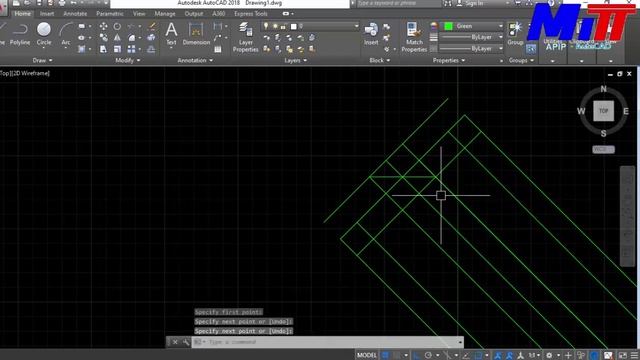The image size is (640, 360).
Task: Select the Scale tool in Modify
Action: pyautogui.click(x=117, y=49)
